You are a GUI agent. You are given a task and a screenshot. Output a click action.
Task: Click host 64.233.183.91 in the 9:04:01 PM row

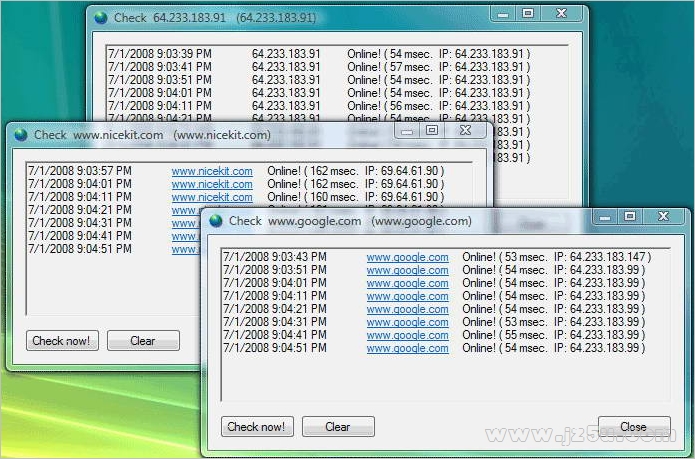pos(286,93)
